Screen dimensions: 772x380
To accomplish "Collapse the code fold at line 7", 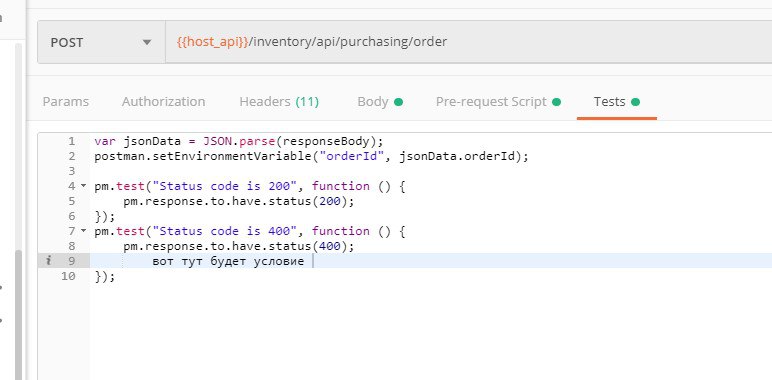I will pos(83,231).
